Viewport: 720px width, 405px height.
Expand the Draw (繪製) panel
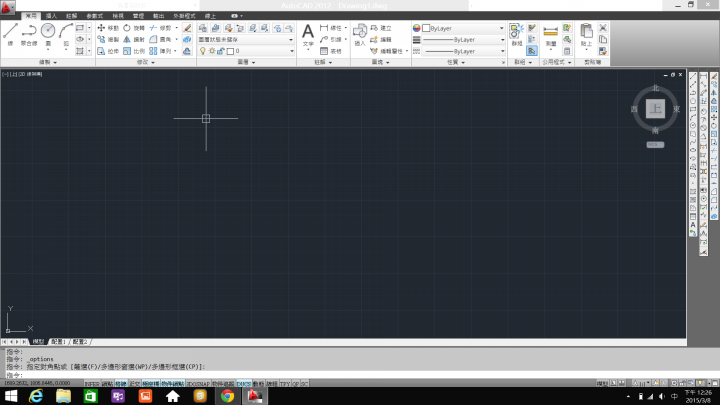tap(48, 62)
